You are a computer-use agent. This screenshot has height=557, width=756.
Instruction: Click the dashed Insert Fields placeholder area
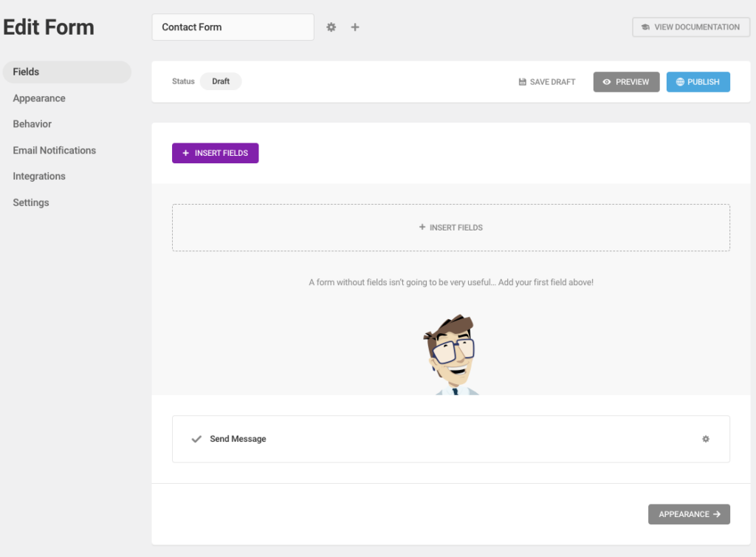point(450,227)
